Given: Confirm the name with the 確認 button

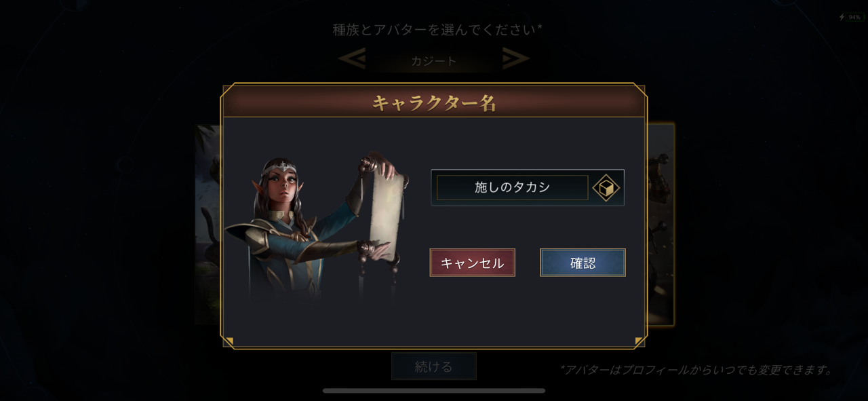Looking at the screenshot, I should coord(583,263).
